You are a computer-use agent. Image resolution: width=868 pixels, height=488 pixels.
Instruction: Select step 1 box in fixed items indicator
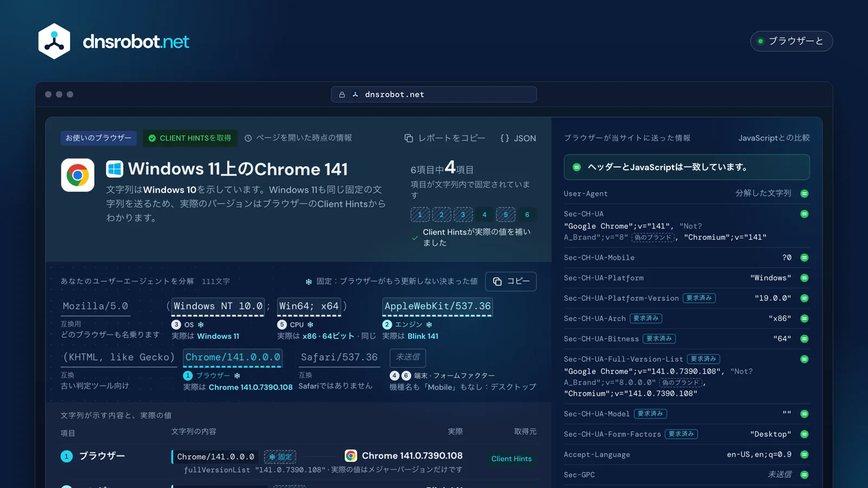[x=420, y=215]
